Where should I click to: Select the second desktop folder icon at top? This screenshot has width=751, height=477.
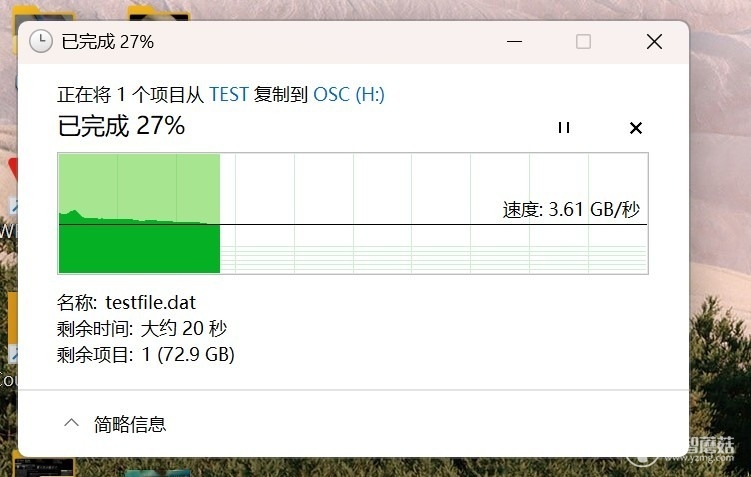[159, 12]
